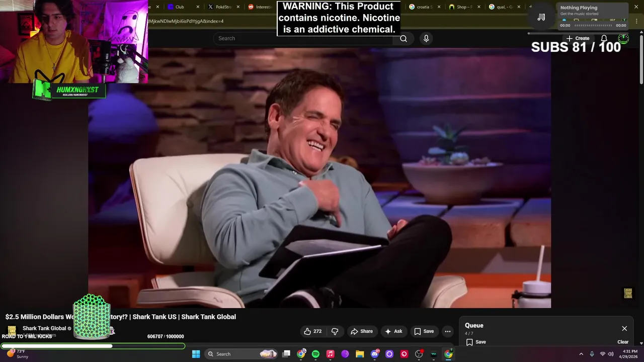This screenshot has width=644, height=362.
Task: Open YouTube notifications bell
Action: click(604, 38)
